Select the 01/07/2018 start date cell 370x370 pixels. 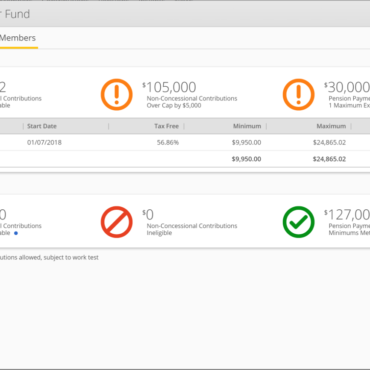click(44, 142)
